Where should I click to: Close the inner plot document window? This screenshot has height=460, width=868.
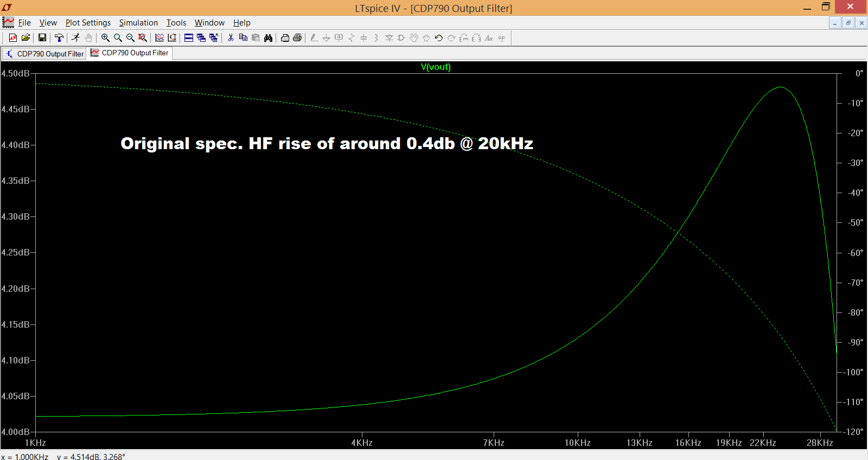click(x=861, y=23)
